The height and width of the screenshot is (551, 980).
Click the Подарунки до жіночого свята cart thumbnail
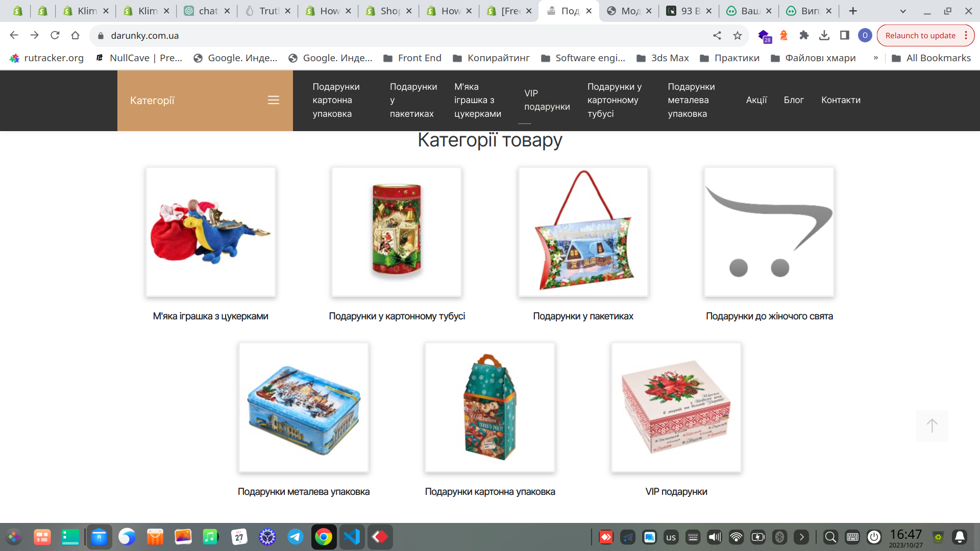click(769, 232)
